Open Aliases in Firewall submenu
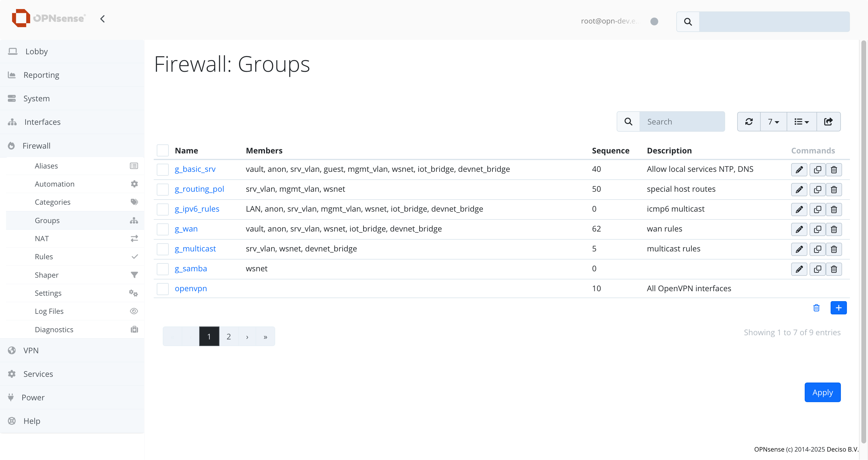The image size is (868, 460). pyautogui.click(x=46, y=166)
